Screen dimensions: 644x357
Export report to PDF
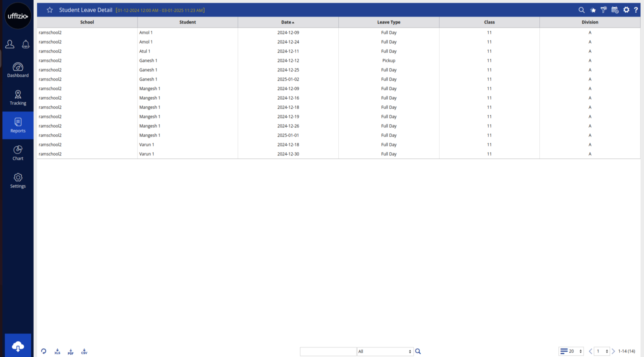click(x=71, y=352)
